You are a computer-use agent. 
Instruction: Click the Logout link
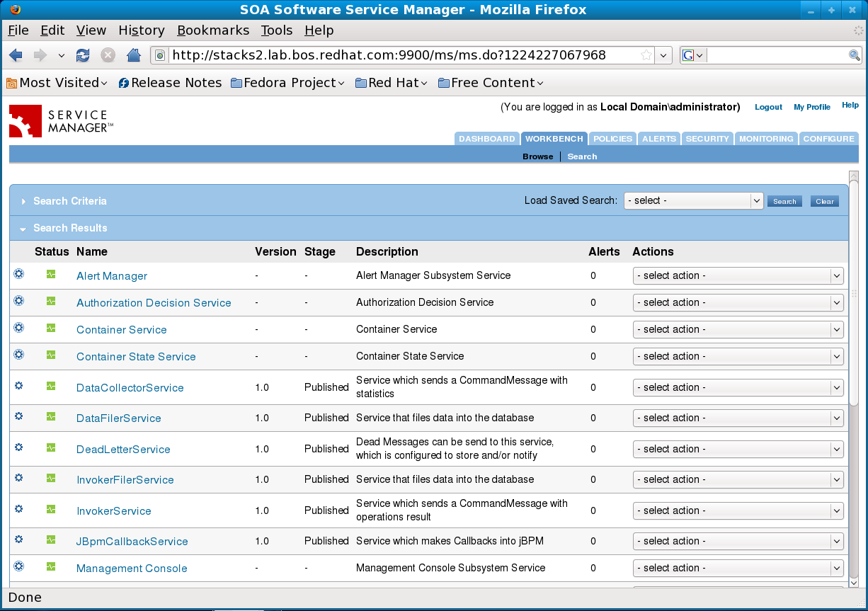[768, 107]
